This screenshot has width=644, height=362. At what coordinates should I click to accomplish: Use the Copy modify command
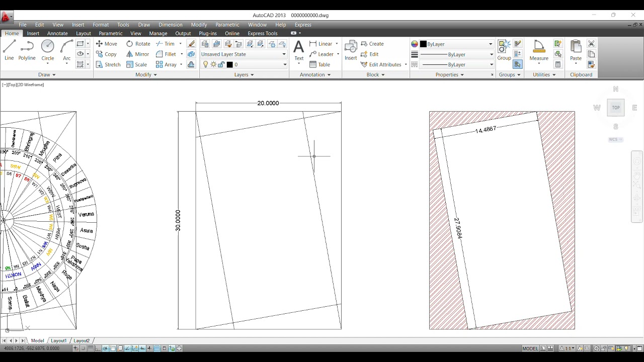(106, 54)
